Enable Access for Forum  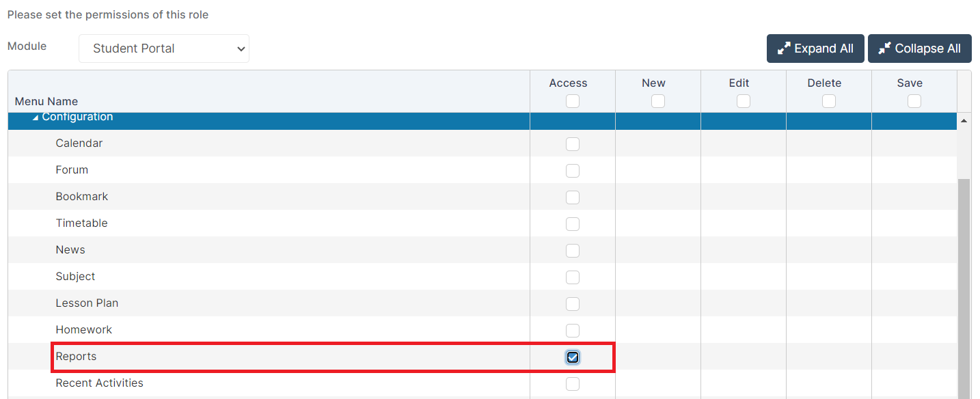(573, 171)
